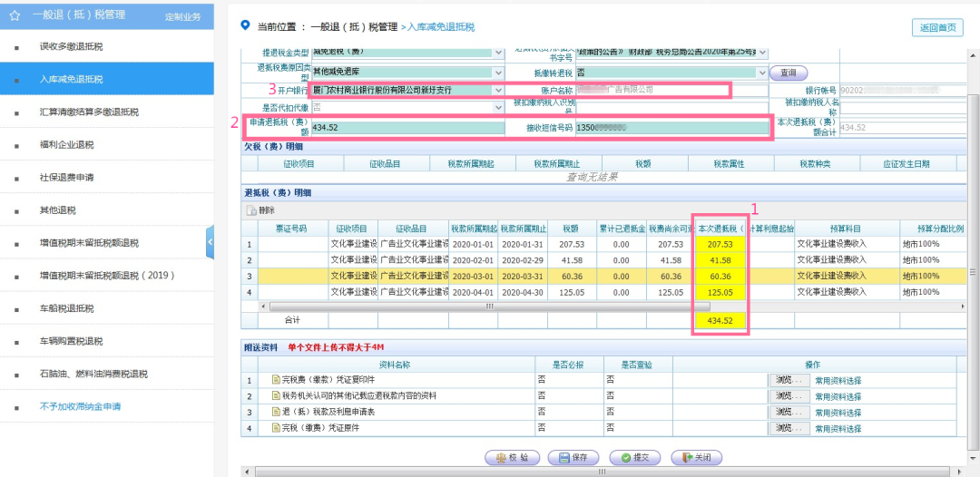This screenshot has height=477, width=980.
Task: Browse file for 税务机关认可的其他记载应退税款内容的资料
Action: tap(789, 395)
